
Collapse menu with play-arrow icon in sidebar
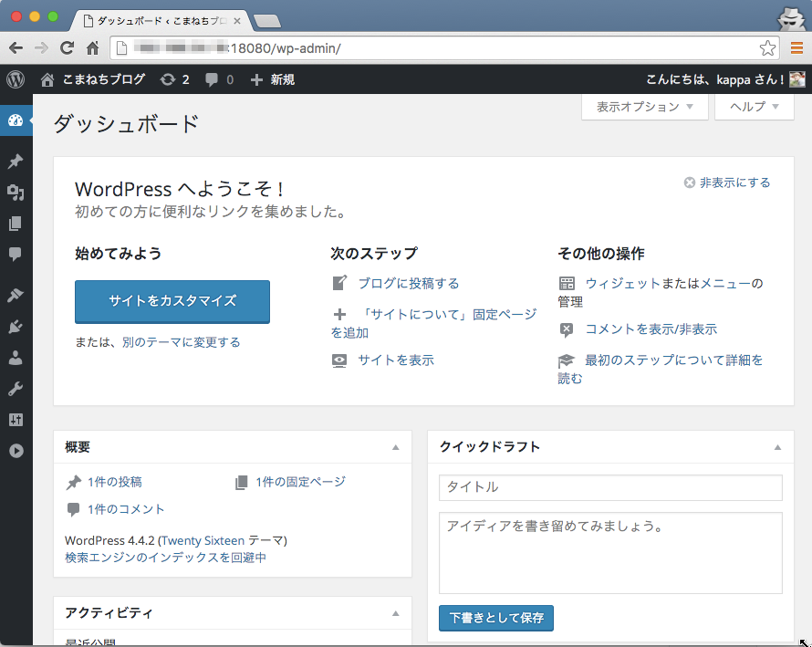click(x=16, y=451)
